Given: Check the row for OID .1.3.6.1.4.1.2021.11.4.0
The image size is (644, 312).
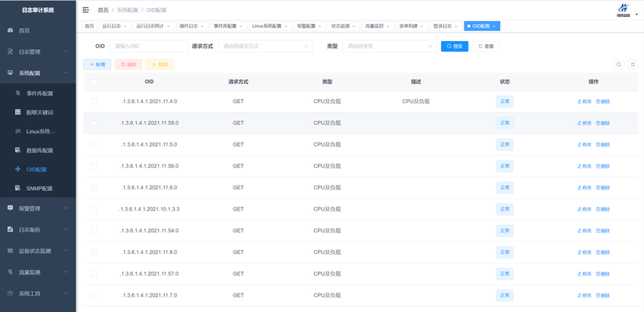Looking at the screenshot, I should click(x=94, y=102).
